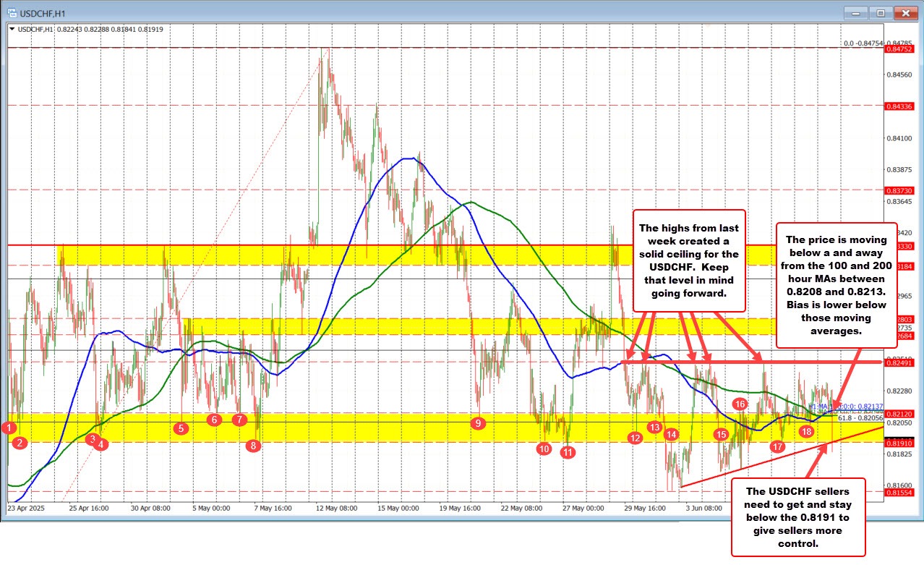Select numbered marker 14
Viewport: 924px width, 565px height.
click(672, 434)
